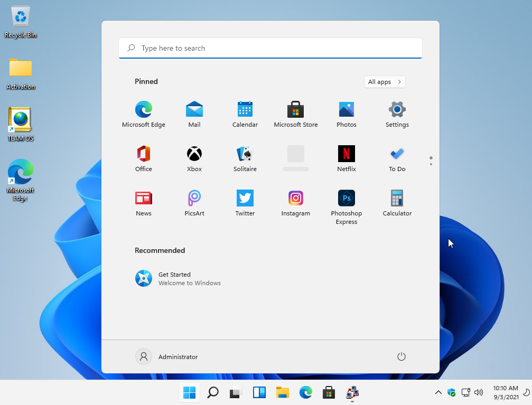Click the Start button on the taskbar
The height and width of the screenshot is (405, 532).
[189, 392]
